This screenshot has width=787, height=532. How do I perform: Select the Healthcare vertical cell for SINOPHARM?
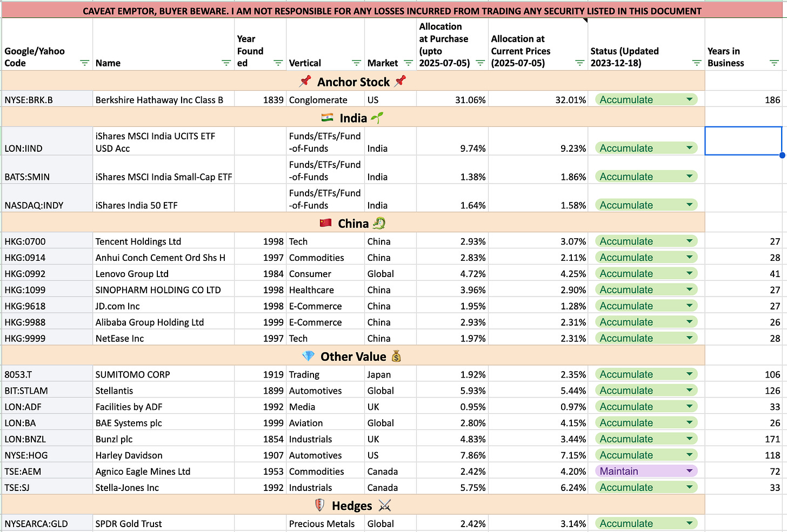(x=325, y=289)
